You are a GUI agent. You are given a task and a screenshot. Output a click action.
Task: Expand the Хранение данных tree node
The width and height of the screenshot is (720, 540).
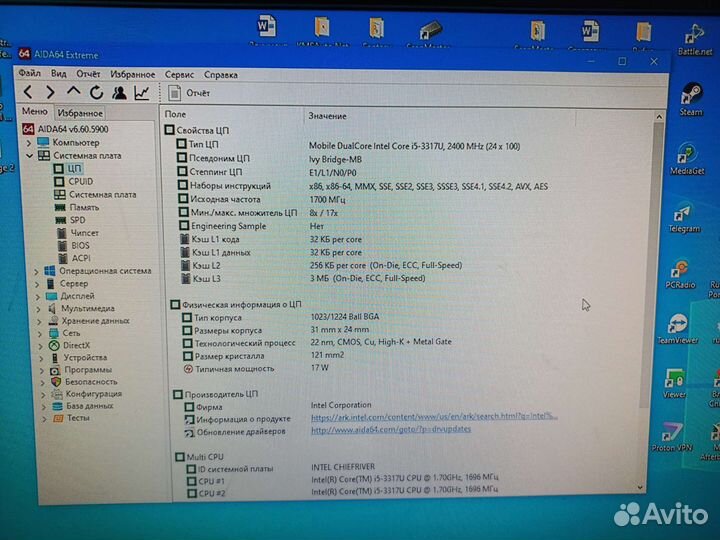[x=39, y=321]
